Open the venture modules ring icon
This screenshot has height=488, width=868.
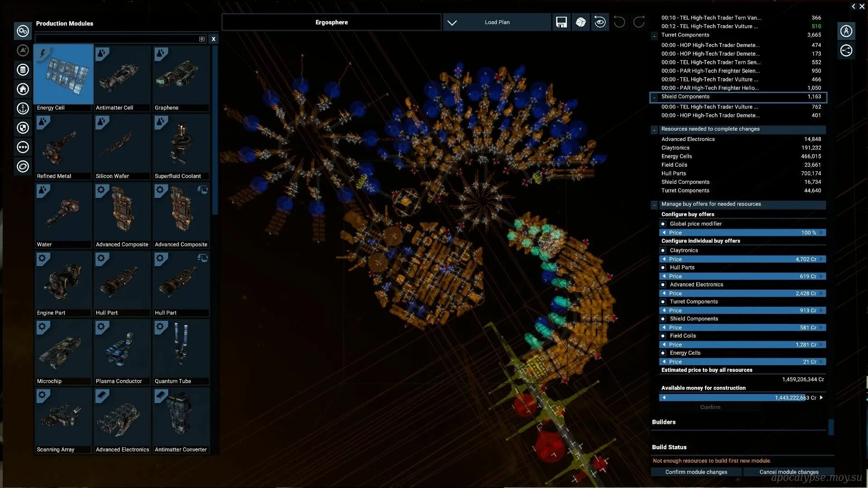(23, 166)
